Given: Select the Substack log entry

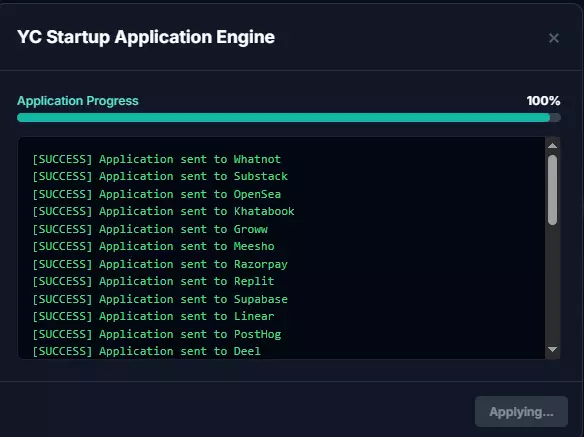Looking at the screenshot, I should pyautogui.click(x=160, y=176).
